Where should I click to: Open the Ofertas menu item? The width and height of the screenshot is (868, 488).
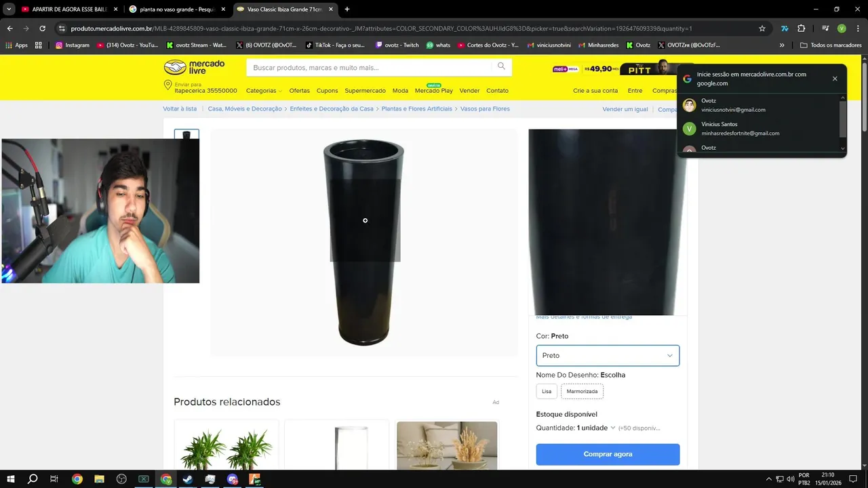point(299,91)
